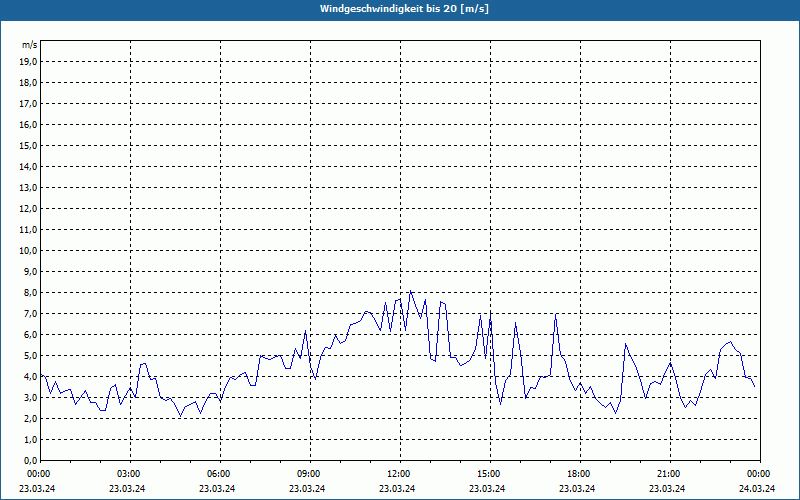Select the 12,0 y-axis label
Viewport: 800px width, 500px height.
[x=29, y=209]
